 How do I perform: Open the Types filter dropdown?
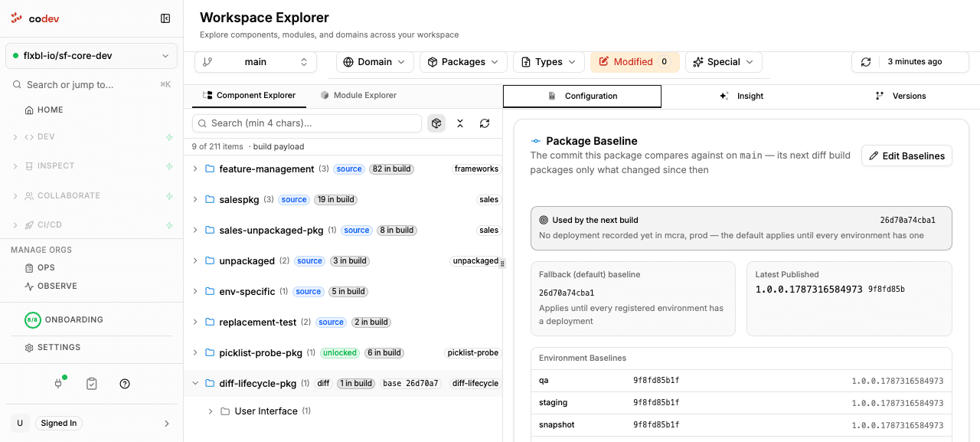549,62
